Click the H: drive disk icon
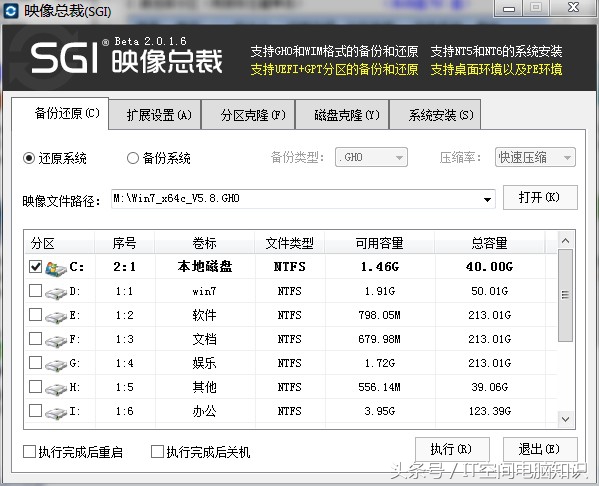The height and width of the screenshot is (486, 599). (x=55, y=389)
